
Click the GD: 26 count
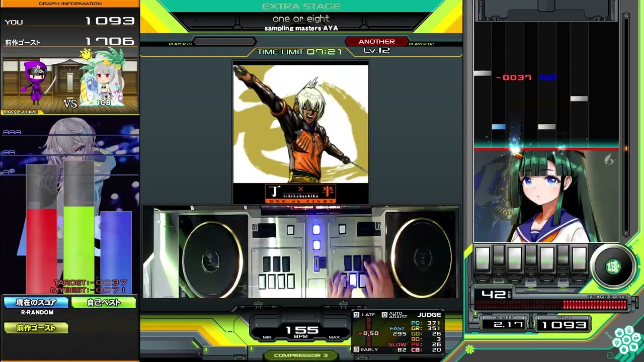click(426, 334)
